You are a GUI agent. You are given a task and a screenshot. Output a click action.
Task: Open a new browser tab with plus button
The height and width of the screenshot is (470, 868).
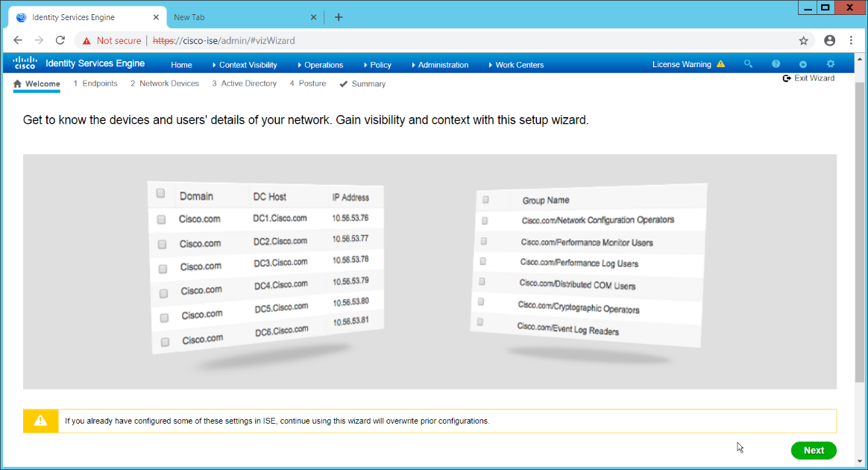point(339,17)
